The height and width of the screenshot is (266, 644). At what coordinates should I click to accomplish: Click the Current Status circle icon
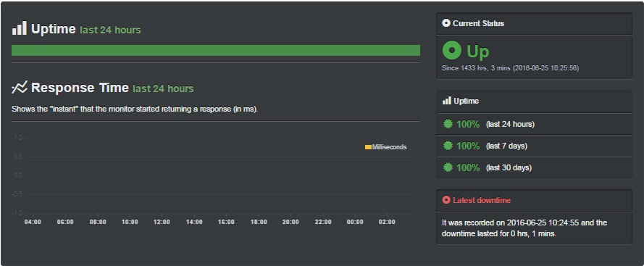[x=446, y=23]
